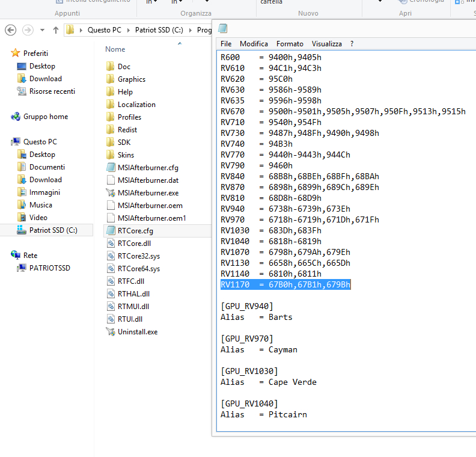Click the [GPU_RV940] section header text
476x457 pixels.
247,306
